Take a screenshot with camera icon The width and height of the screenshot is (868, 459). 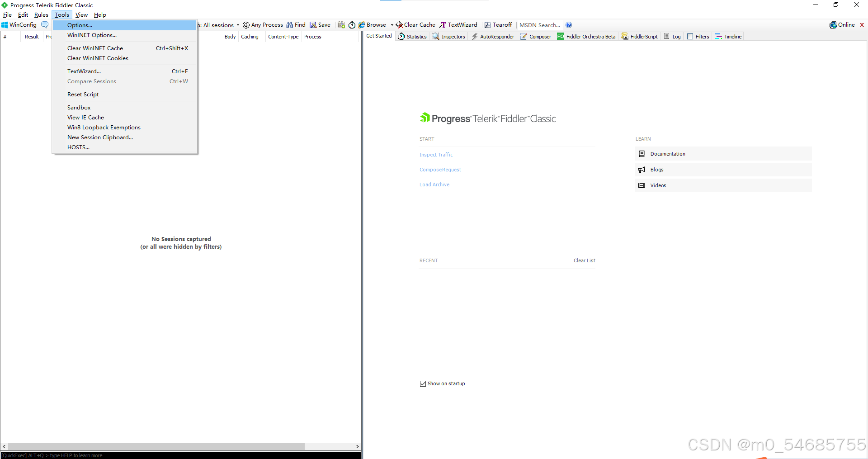(x=341, y=25)
